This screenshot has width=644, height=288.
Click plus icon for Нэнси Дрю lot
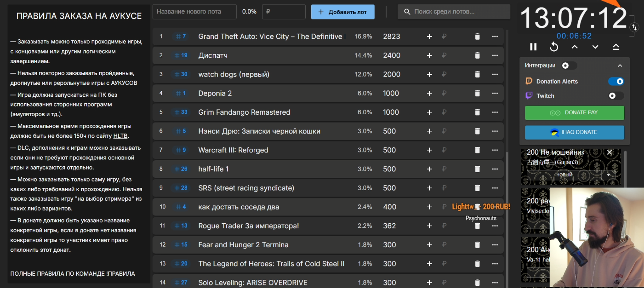tap(429, 131)
